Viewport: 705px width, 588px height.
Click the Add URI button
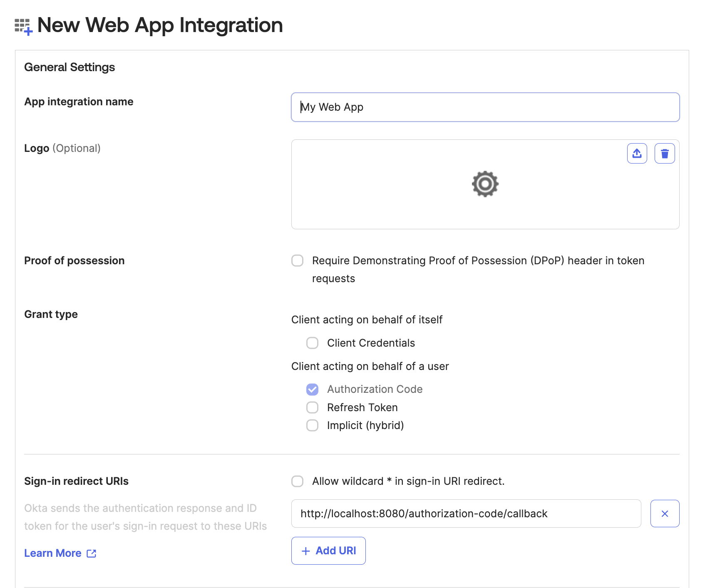pos(328,551)
